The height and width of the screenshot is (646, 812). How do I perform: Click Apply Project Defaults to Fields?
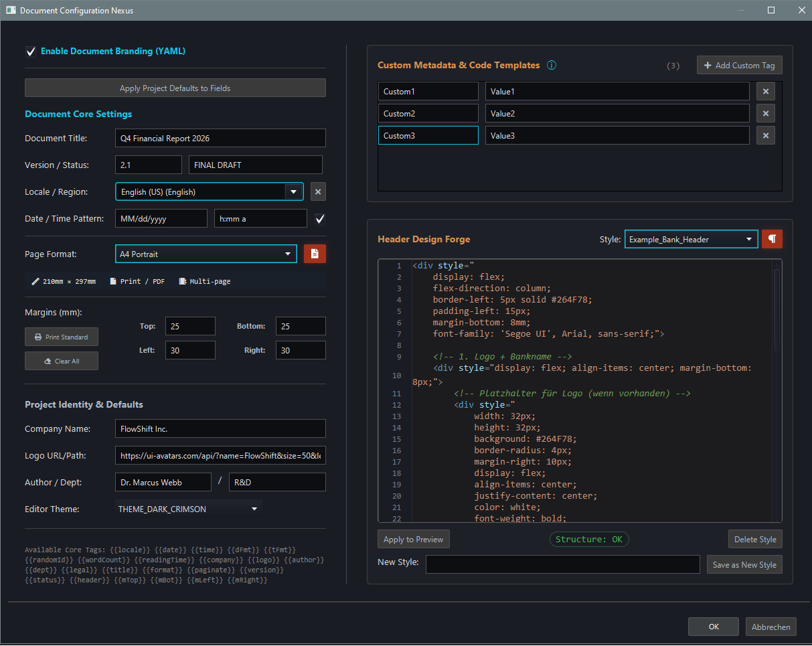tap(175, 88)
